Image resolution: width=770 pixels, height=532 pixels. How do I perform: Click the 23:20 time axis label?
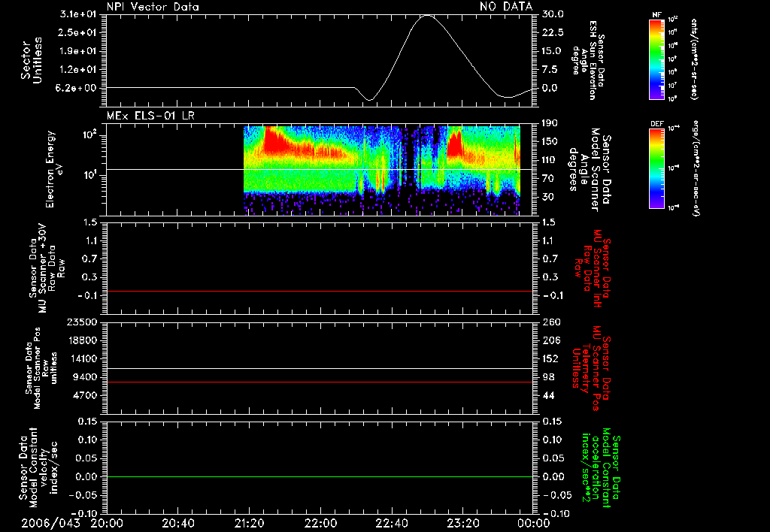(462, 523)
